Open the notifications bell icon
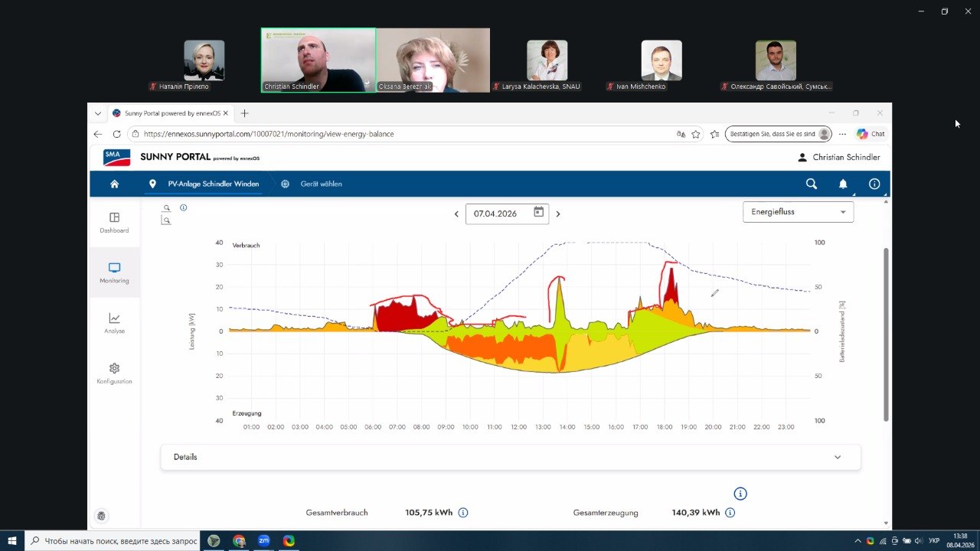 843,184
